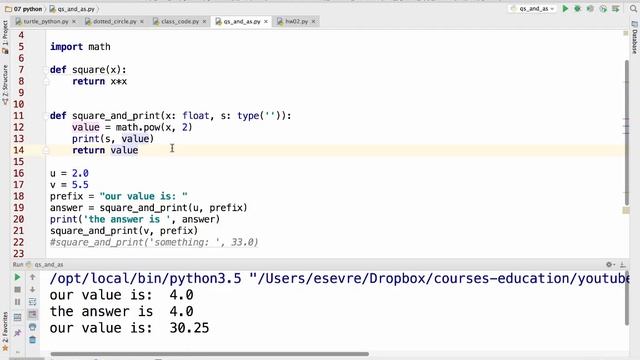Click the Profile icon in the top toolbar
The width and height of the screenshot is (640, 360).
603,9
